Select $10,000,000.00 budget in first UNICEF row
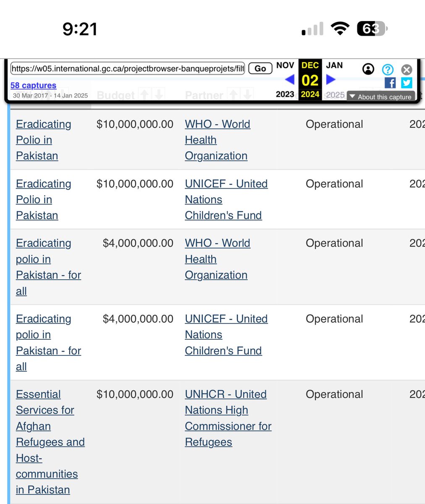The image size is (425, 504). 135,184
